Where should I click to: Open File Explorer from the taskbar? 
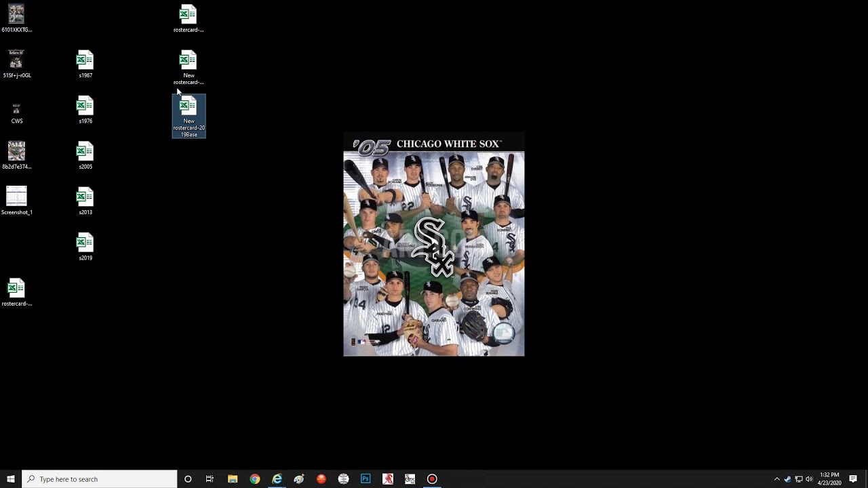coord(233,479)
